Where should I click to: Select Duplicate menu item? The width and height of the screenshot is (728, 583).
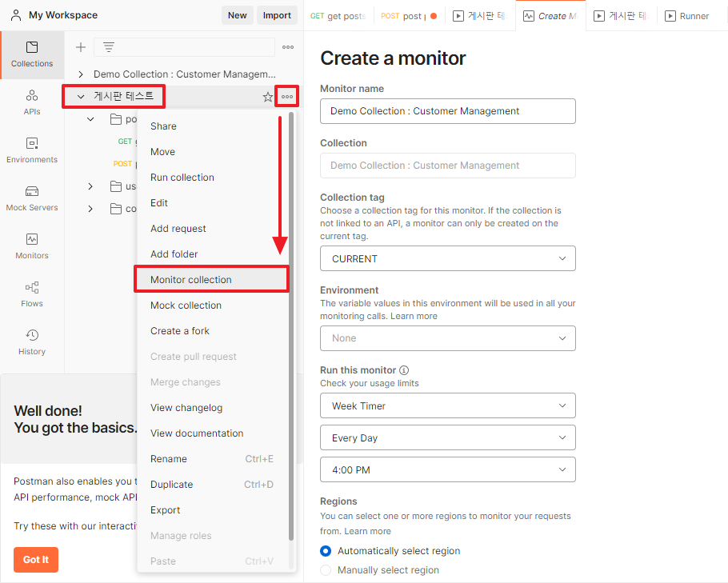213,484
